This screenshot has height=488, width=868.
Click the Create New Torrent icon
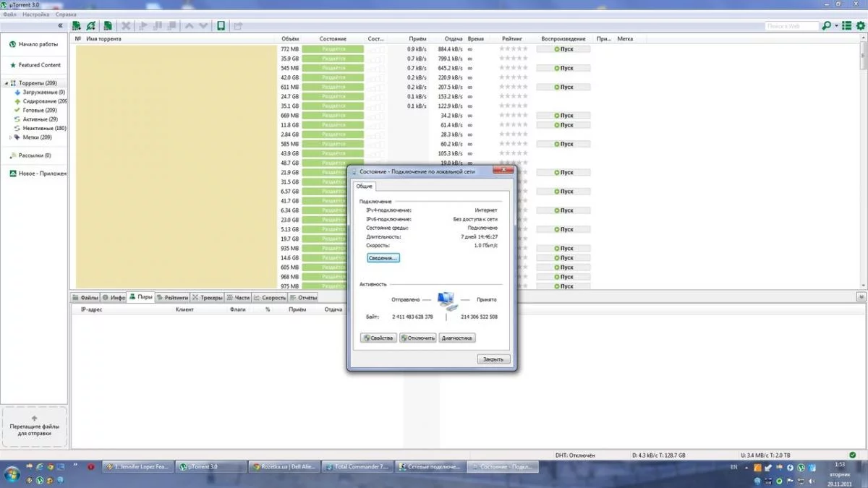(107, 26)
